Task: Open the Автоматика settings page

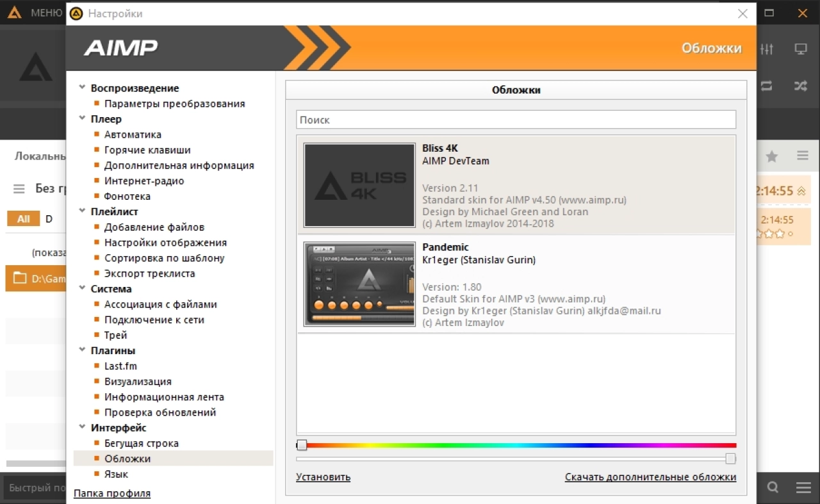Action: pos(133,134)
